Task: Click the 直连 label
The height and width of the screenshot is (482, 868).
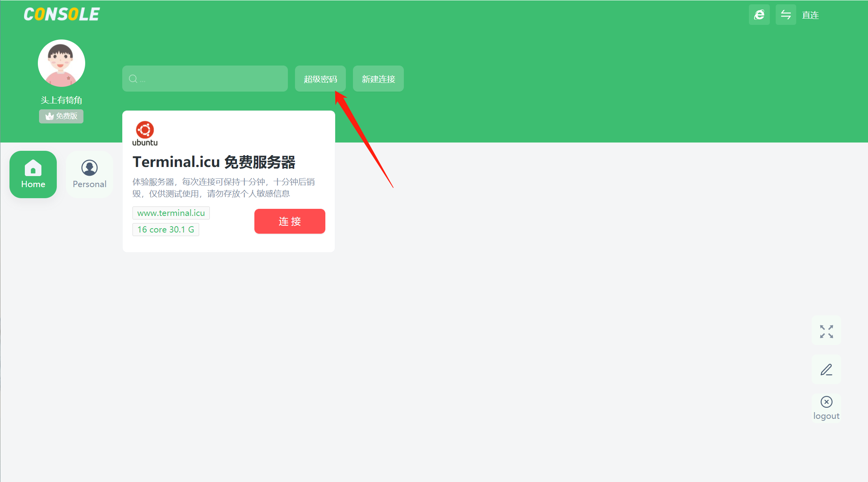Action: [x=810, y=15]
